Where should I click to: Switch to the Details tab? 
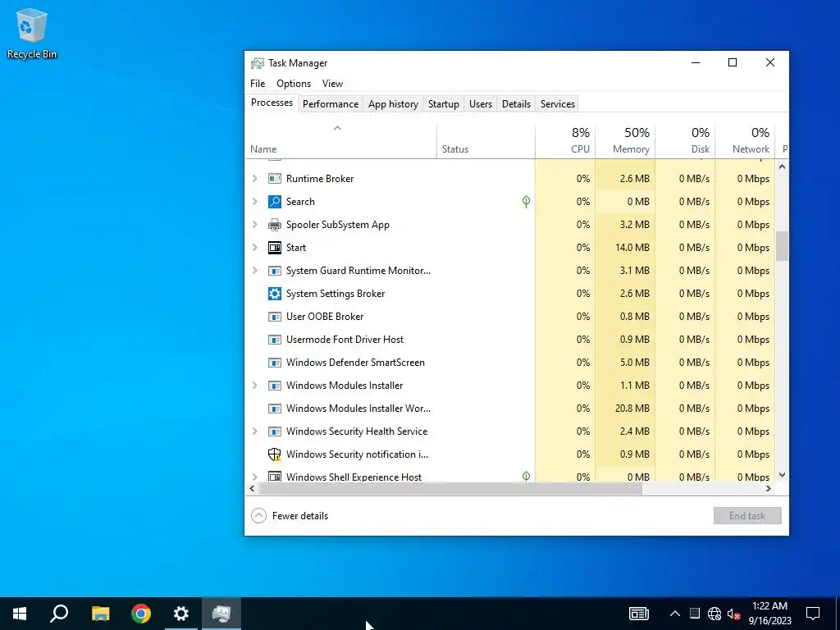(x=516, y=104)
